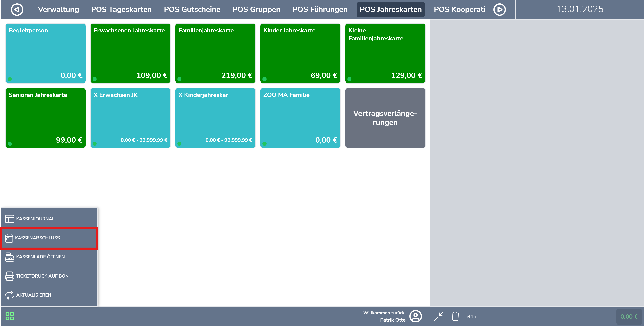This screenshot has width=644, height=326.
Task: Click the 0,00 € total button
Action: point(629,316)
